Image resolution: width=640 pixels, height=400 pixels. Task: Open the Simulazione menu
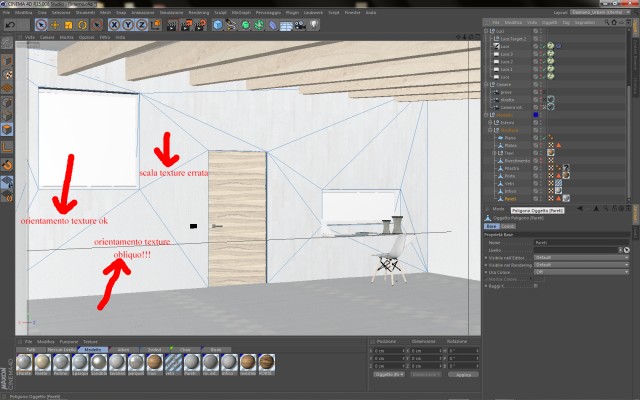point(171,13)
